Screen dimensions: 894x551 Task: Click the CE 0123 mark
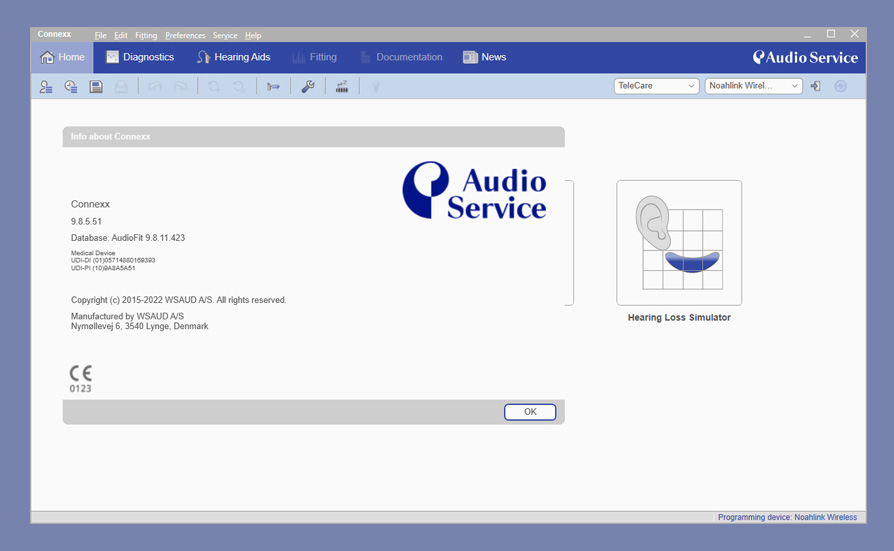click(80, 379)
